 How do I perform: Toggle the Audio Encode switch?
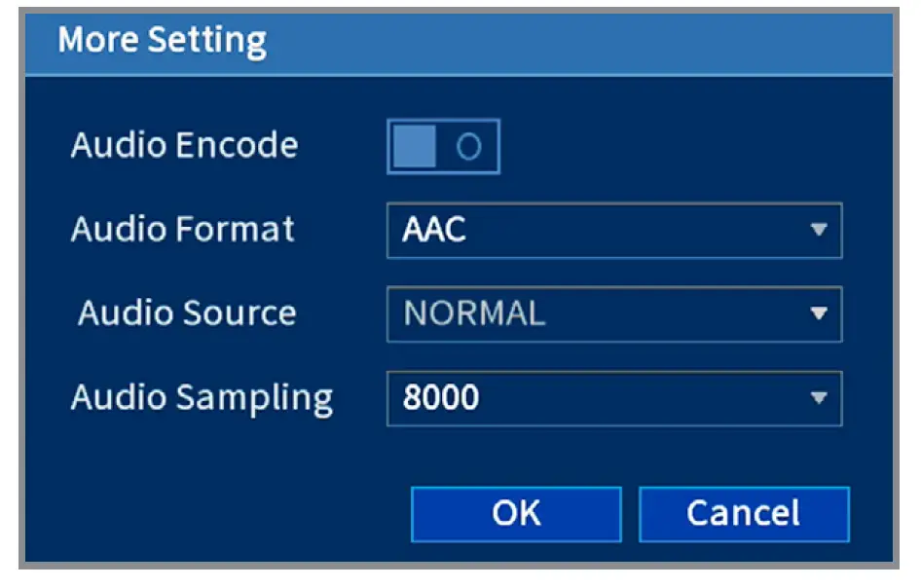coord(443,146)
